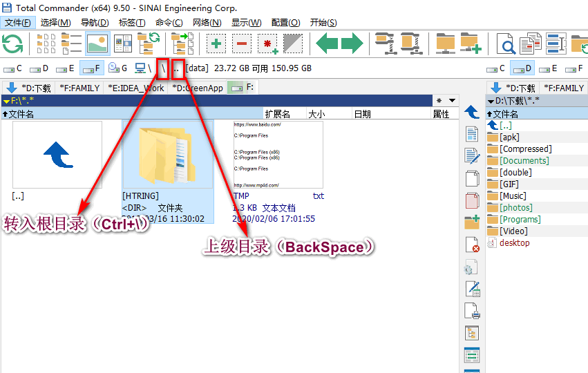This screenshot has width=588, height=373.
Task: Expand right path D:\下载 triangle
Action: coord(491,102)
